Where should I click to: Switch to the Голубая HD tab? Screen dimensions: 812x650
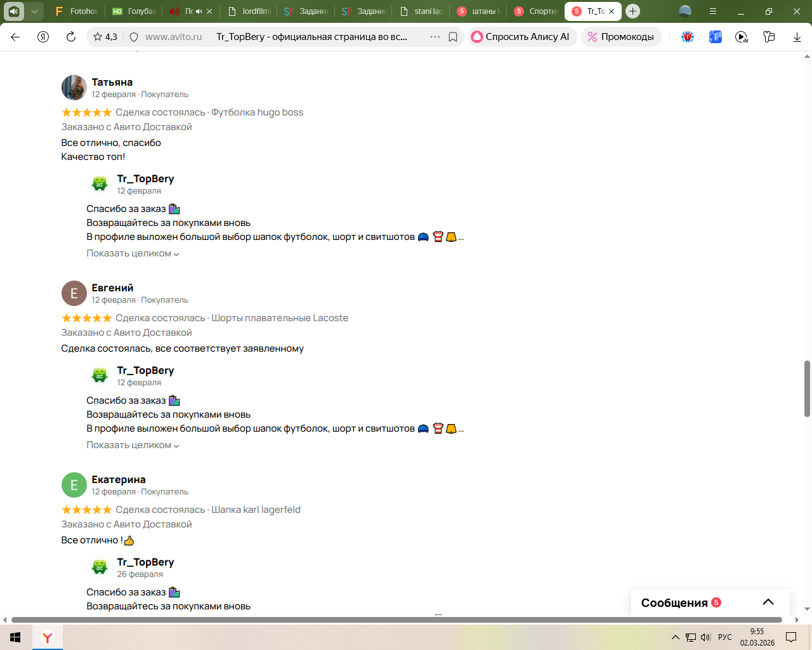click(x=133, y=11)
